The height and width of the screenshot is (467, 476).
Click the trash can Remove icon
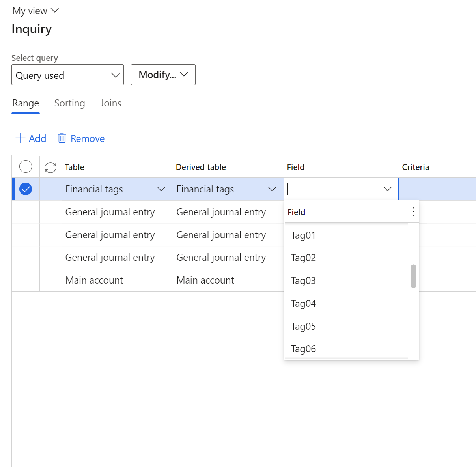[62, 138]
